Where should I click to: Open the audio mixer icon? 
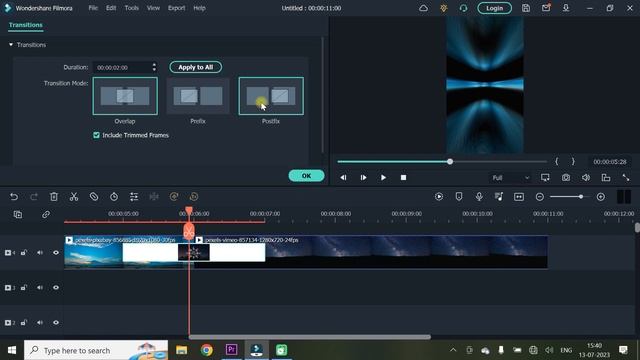[499, 197]
